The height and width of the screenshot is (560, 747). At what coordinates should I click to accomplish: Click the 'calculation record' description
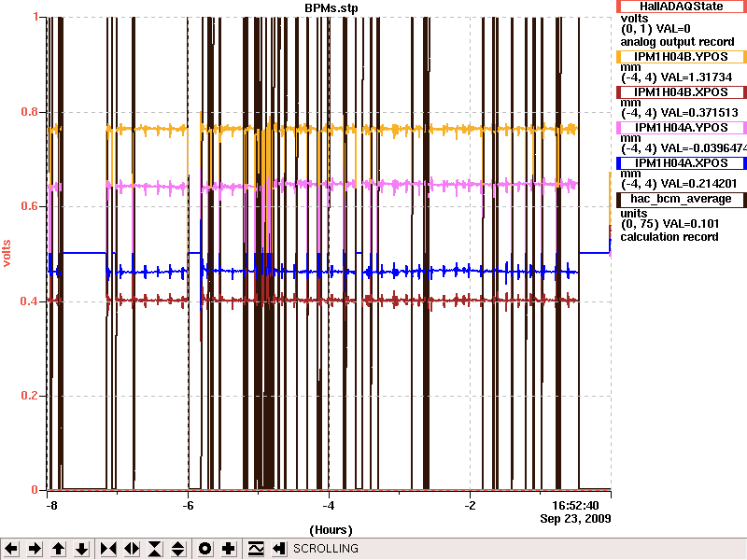pos(669,237)
